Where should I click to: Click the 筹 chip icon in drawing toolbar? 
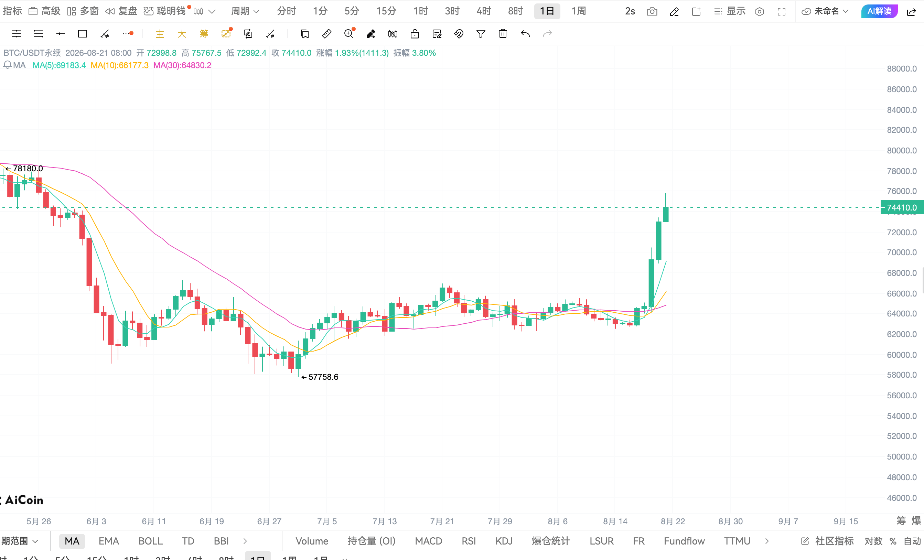point(204,34)
